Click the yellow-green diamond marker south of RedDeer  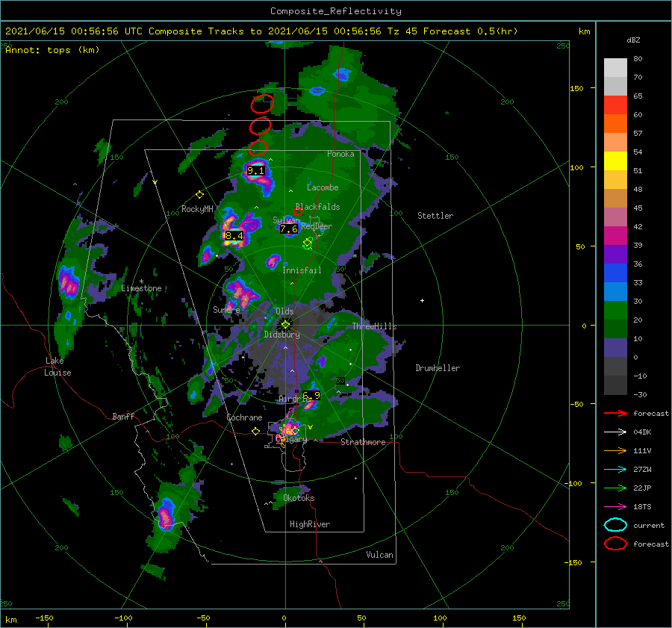click(x=307, y=244)
